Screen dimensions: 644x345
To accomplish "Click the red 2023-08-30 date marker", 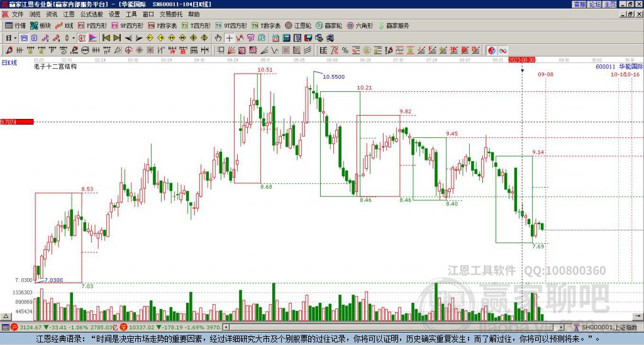I will tap(521, 60).
